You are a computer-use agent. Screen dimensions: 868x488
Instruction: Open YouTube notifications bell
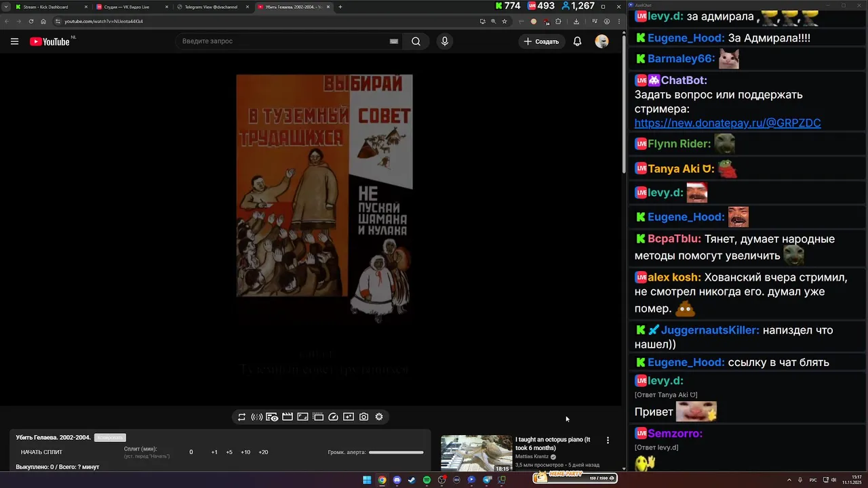point(577,41)
